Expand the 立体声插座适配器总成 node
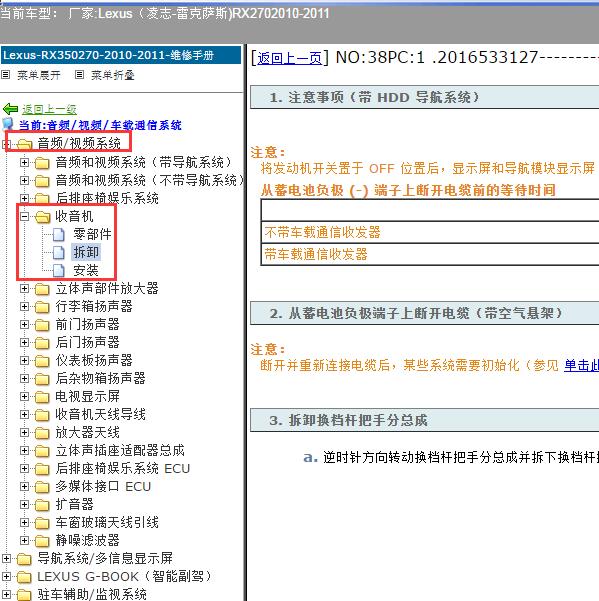This screenshot has height=601, width=599. tap(25, 450)
